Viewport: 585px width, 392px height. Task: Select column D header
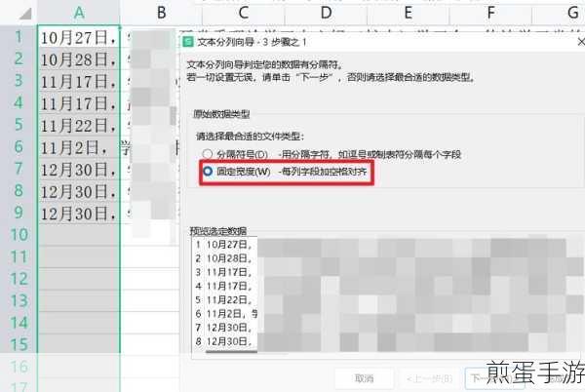click(x=326, y=13)
